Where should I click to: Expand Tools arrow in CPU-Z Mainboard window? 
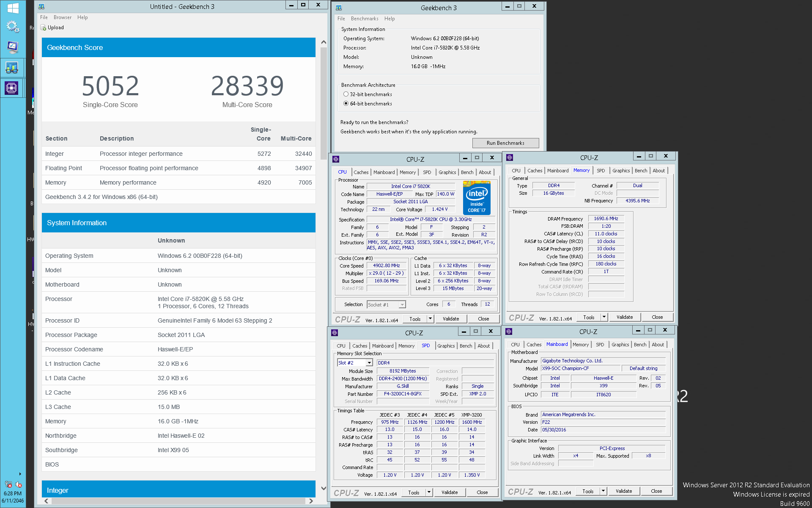pyautogui.click(x=604, y=491)
